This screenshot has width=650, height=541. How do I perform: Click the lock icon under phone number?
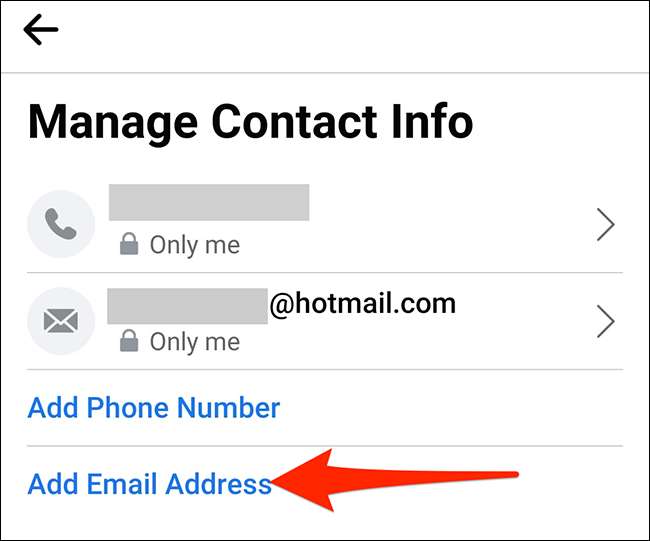[x=129, y=244]
